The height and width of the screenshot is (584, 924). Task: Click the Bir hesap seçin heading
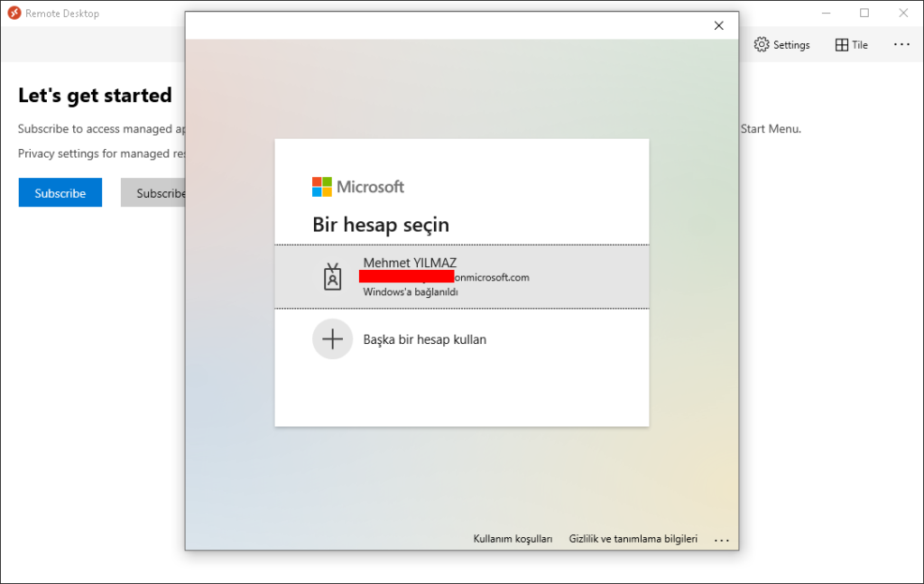click(381, 225)
